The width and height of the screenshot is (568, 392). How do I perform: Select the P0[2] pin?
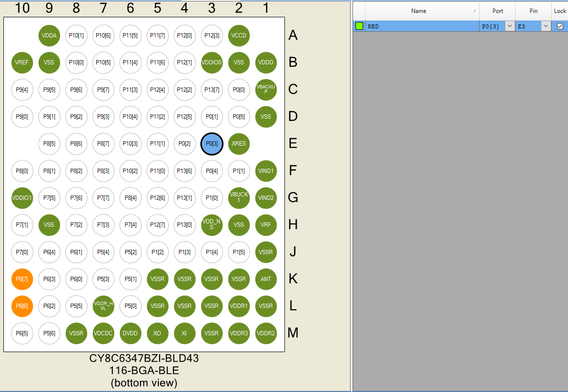[185, 144]
